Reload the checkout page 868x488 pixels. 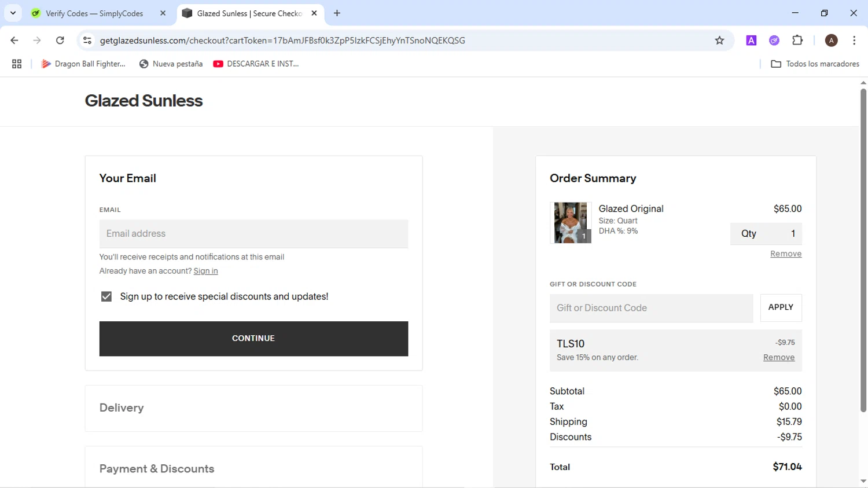[60, 41]
